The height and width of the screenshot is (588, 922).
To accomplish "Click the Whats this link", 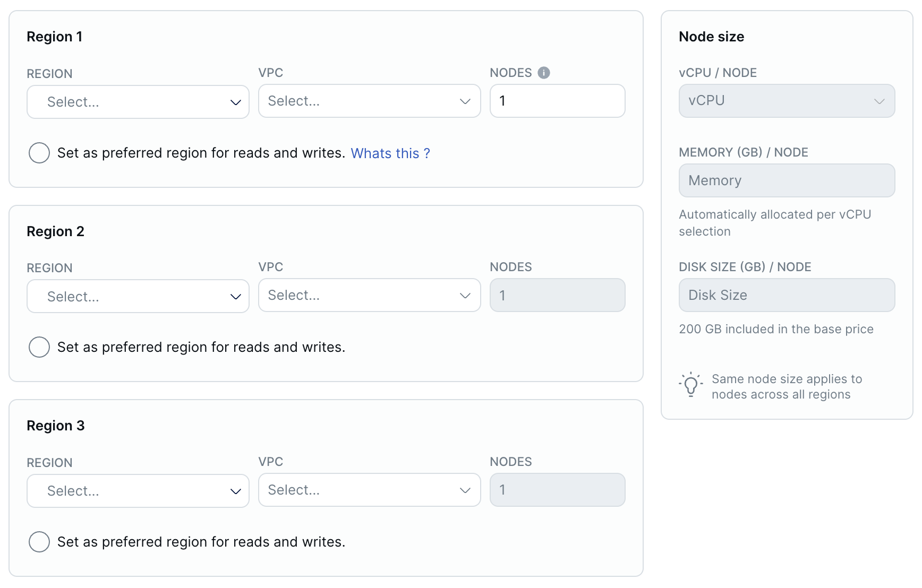I will click(390, 153).
